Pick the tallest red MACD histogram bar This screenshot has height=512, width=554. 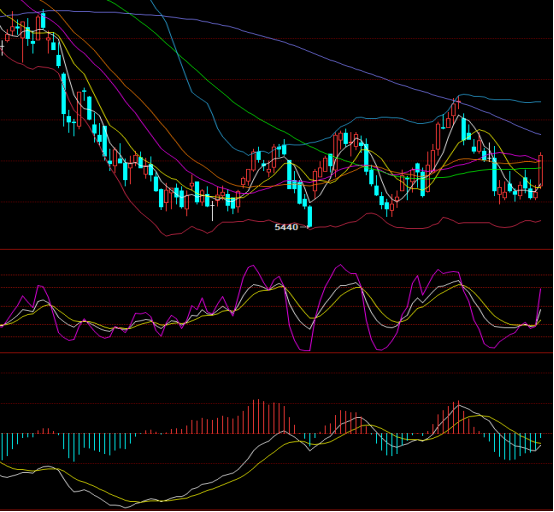pyautogui.click(x=259, y=417)
